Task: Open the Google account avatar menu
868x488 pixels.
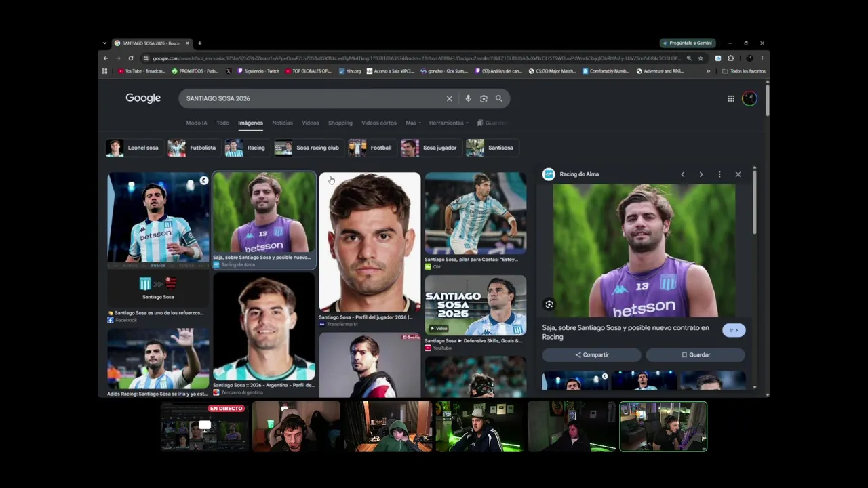Action: (749, 98)
